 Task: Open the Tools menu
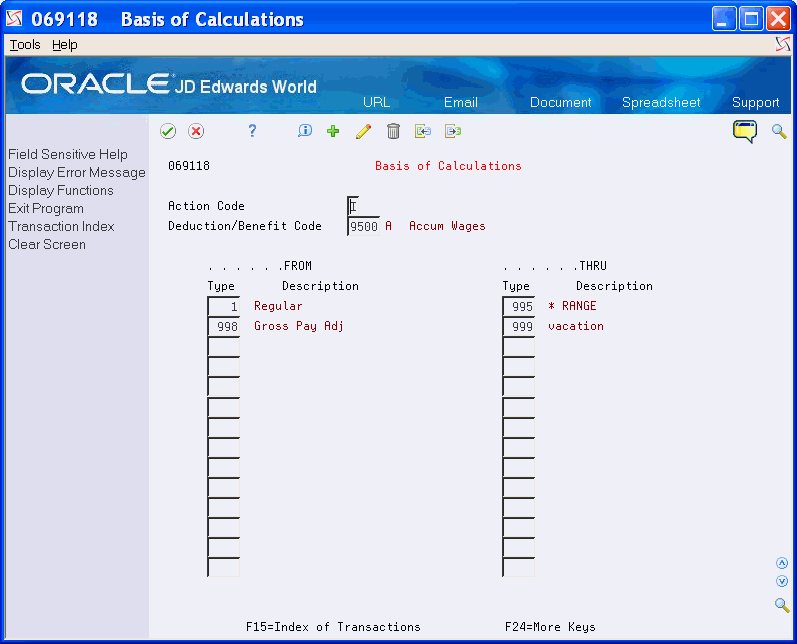25,45
